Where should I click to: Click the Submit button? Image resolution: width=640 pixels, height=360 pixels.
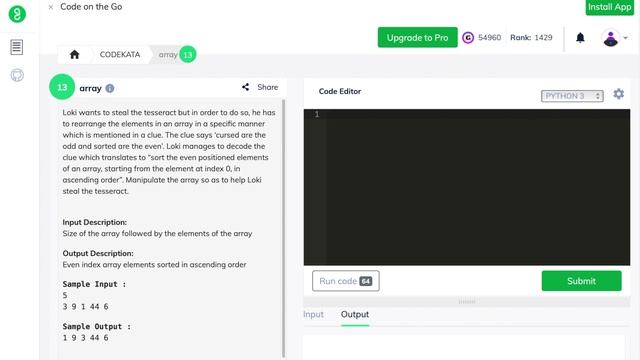click(x=581, y=281)
